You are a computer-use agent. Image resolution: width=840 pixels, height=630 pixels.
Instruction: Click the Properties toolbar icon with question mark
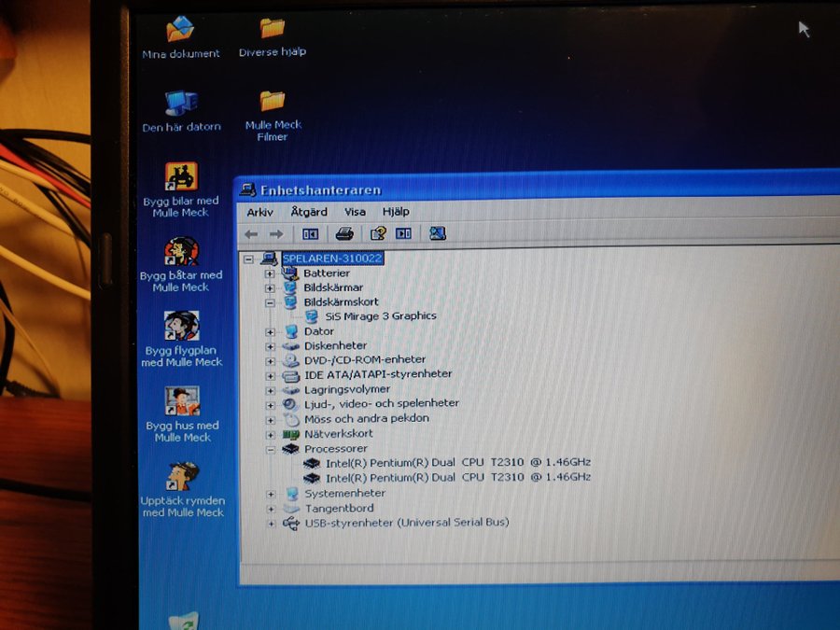[378, 233]
